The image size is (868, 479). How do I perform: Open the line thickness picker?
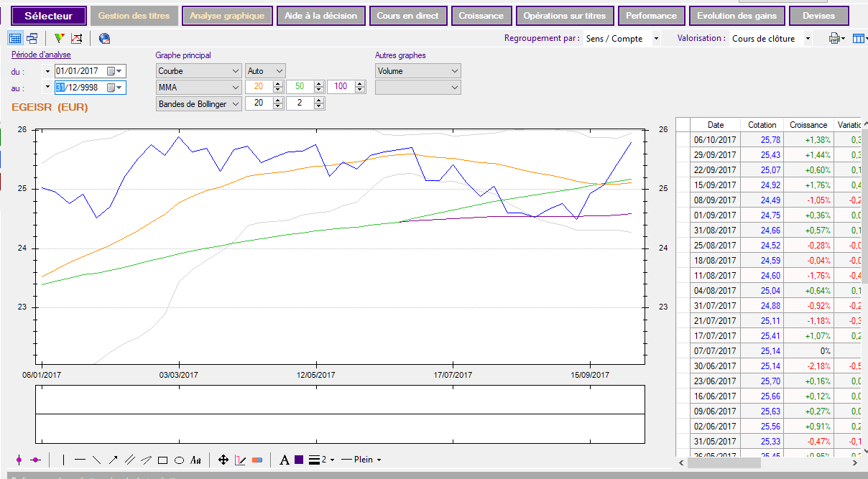click(x=321, y=460)
